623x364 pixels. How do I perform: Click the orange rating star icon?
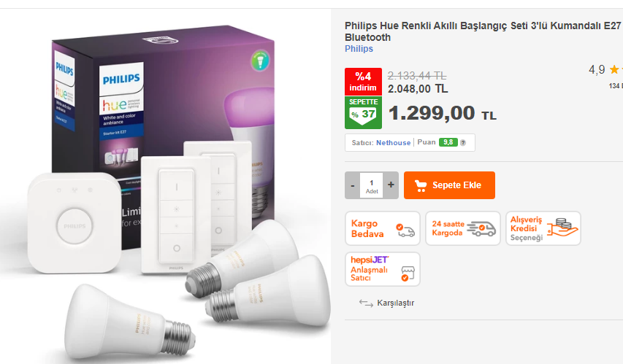(x=614, y=70)
